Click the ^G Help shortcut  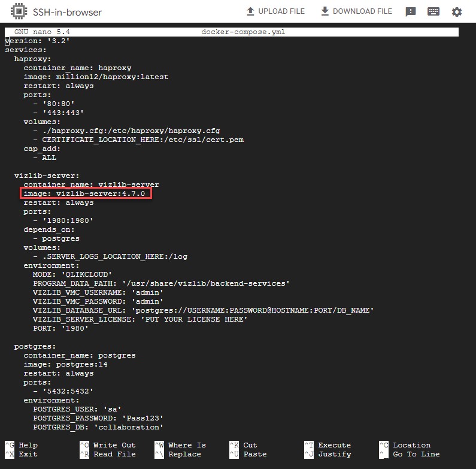click(x=21, y=445)
